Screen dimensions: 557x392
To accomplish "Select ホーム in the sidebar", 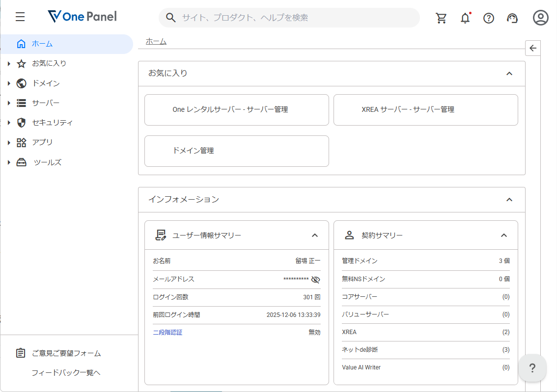I will click(42, 44).
